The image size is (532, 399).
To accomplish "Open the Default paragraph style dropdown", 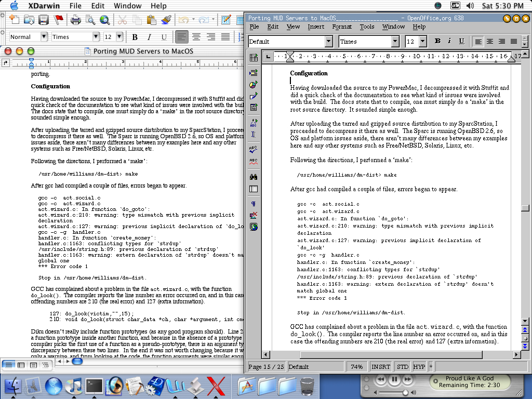I will tap(328, 42).
